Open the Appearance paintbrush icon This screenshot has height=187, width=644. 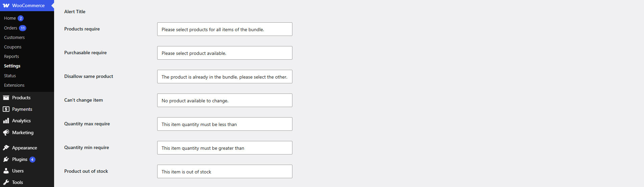(x=6, y=148)
